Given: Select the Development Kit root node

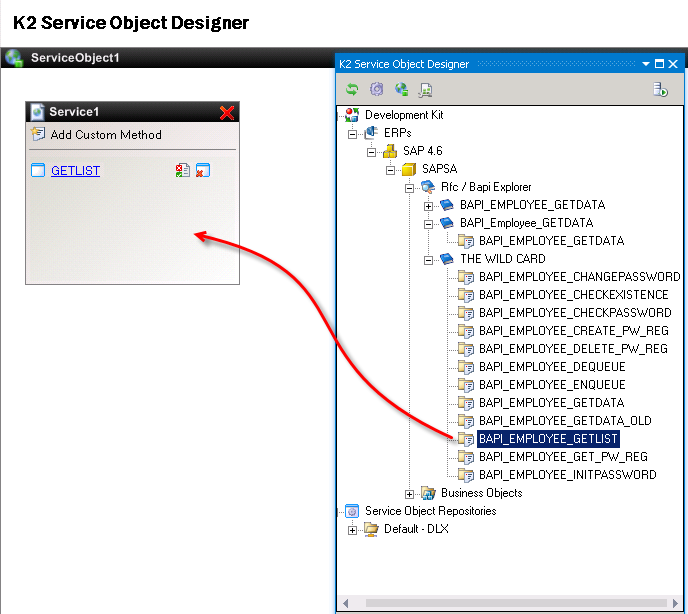Looking at the screenshot, I should pyautogui.click(x=404, y=115).
